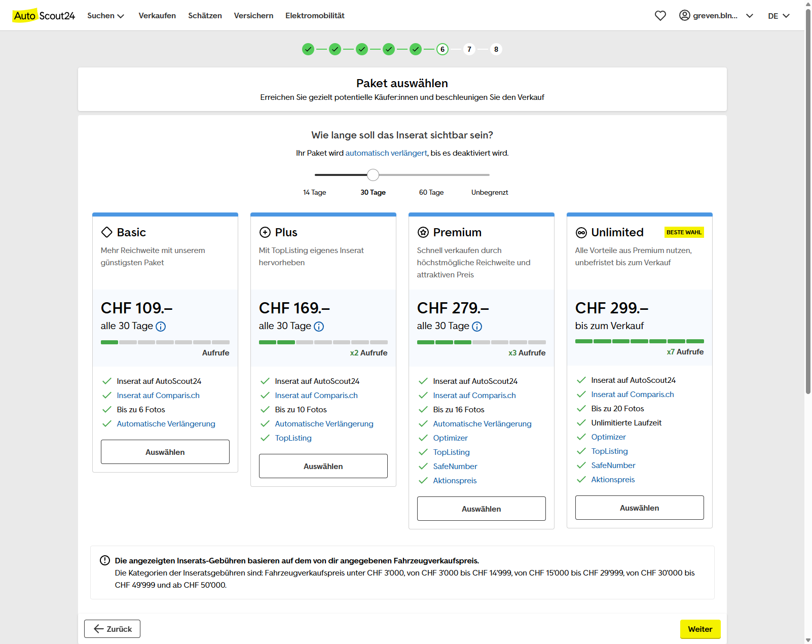812x644 pixels.
Task: Click the 'Bis zu 6 Fotos' Basic feature
Action: tap(141, 410)
